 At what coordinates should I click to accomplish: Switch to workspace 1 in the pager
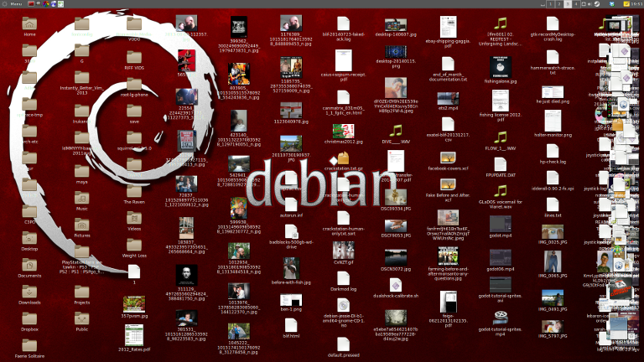(550, 3)
